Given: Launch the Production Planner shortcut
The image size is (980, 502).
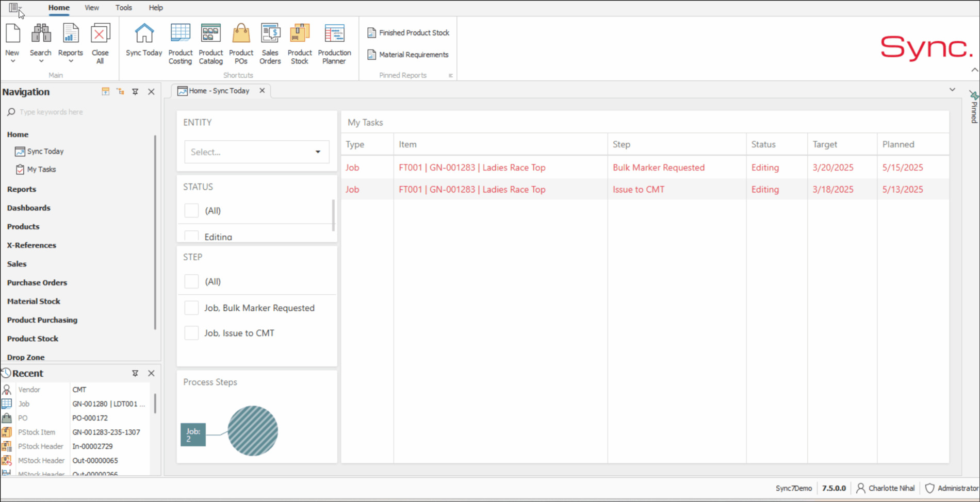Looking at the screenshot, I should [x=334, y=44].
